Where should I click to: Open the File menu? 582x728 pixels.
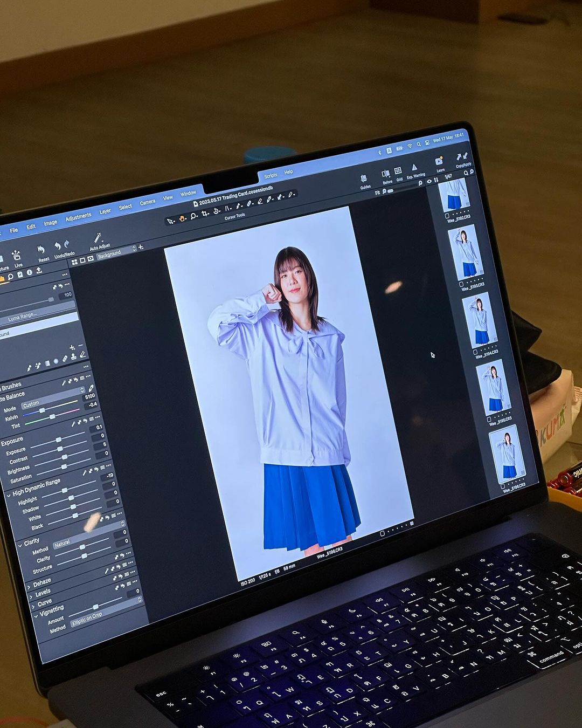click(14, 230)
